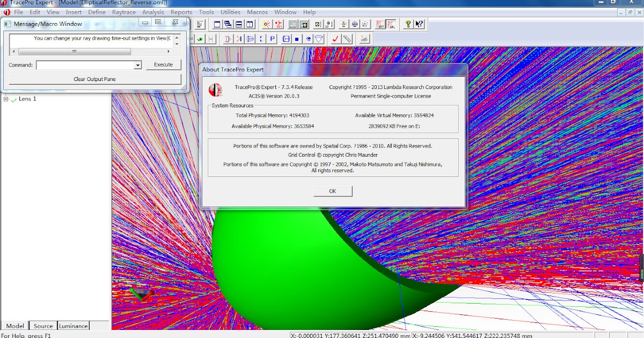Image resolution: width=644 pixels, height=338 pixels.
Task: Click the Help question mark icon
Action: (x=408, y=24)
